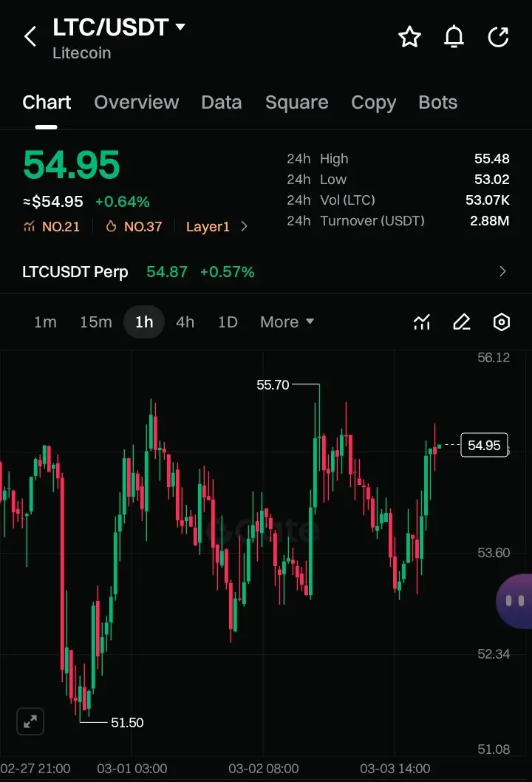
Task: Tap the large 54.95 price
Action: (x=71, y=165)
